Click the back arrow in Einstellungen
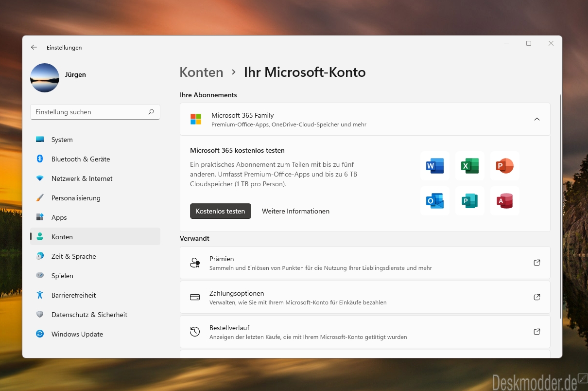The height and width of the screenshot is (391, 588). point(34,47)
